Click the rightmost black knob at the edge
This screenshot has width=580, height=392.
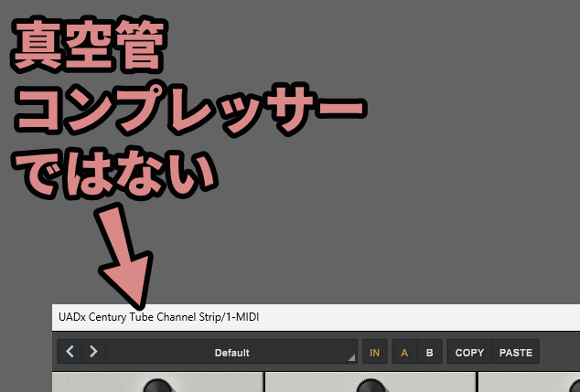[573, 387]
